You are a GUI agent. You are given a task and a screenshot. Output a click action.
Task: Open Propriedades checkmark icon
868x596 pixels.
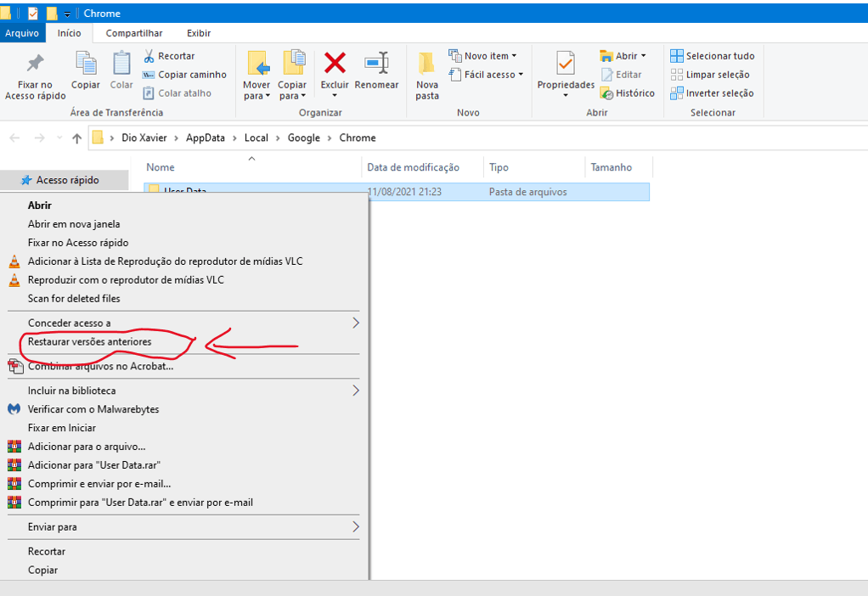coord(565,63)
